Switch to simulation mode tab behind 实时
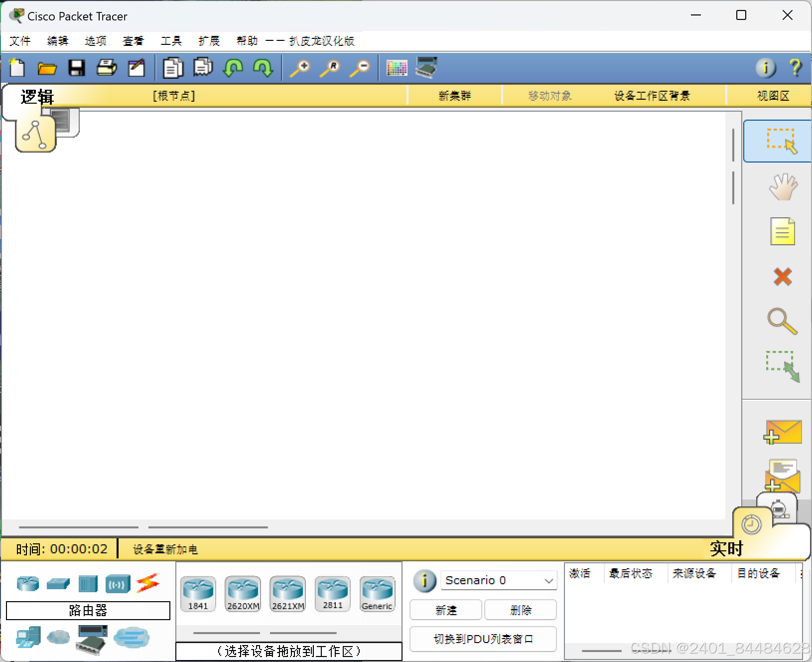This screenshot has height=662, width=812. [x=780, y=507]
